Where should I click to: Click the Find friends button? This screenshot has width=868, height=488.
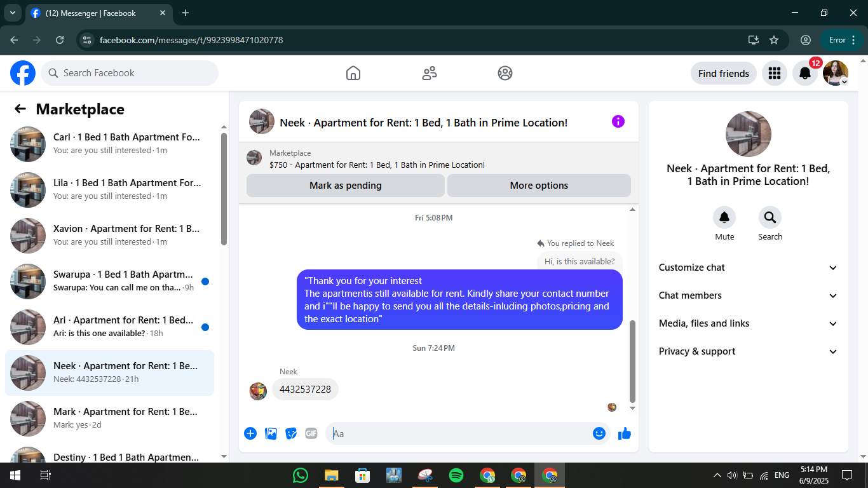tap(724, 73)
